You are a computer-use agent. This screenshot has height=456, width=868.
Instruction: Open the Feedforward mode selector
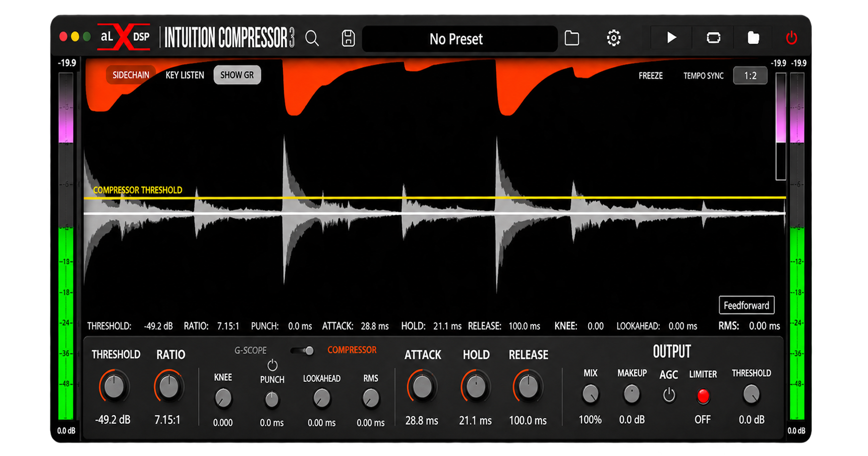pyautogui.click(x=746, y=306)
